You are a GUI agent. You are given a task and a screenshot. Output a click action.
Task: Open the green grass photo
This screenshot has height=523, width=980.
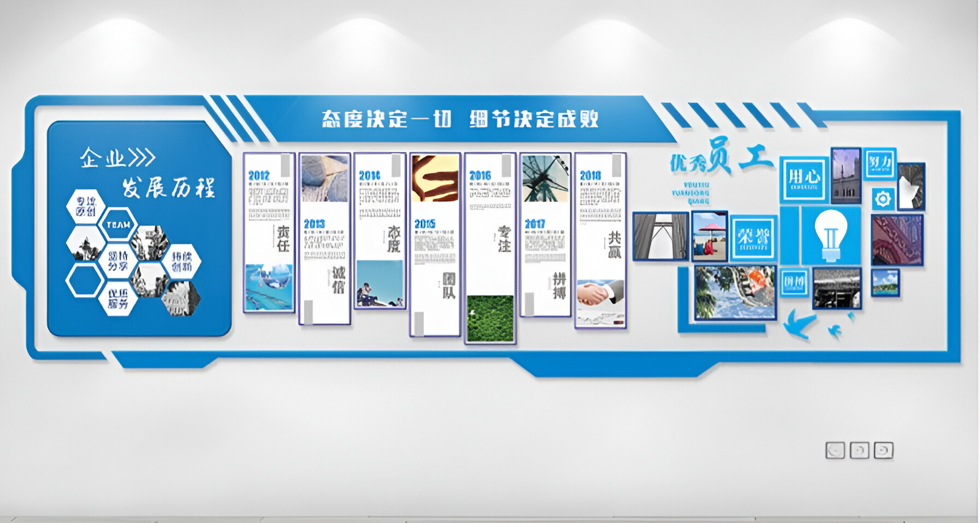click(490, 318)
